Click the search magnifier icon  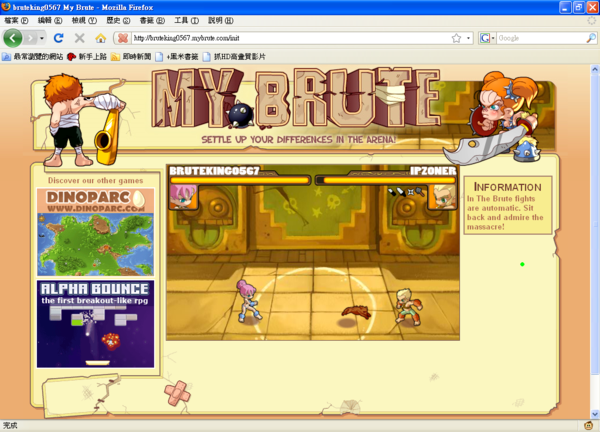point(591,38)
